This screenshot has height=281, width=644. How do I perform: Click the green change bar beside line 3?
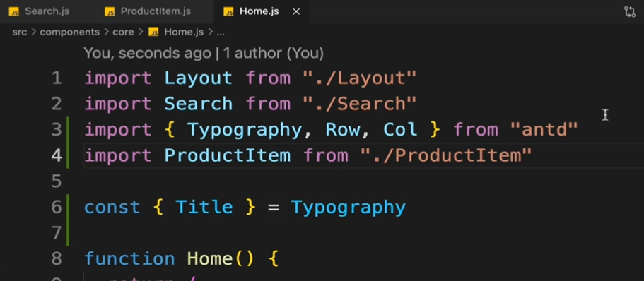click(x=68, y=130)
